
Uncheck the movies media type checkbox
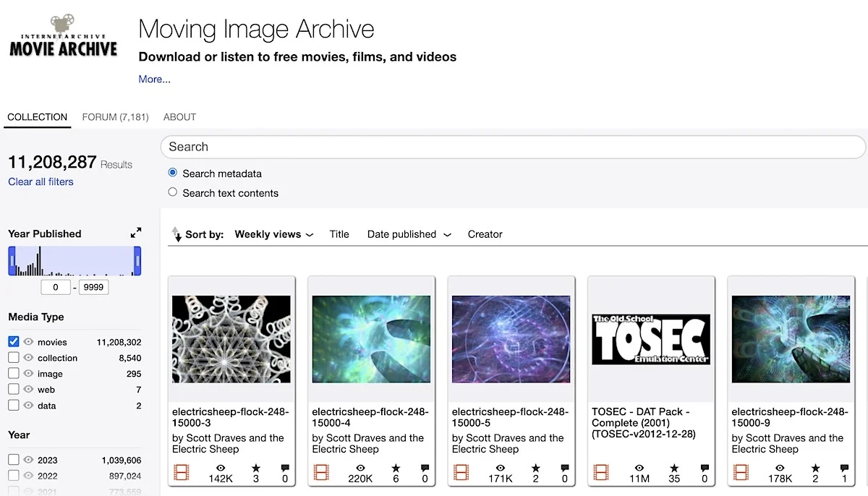click(x=14, y=341)
